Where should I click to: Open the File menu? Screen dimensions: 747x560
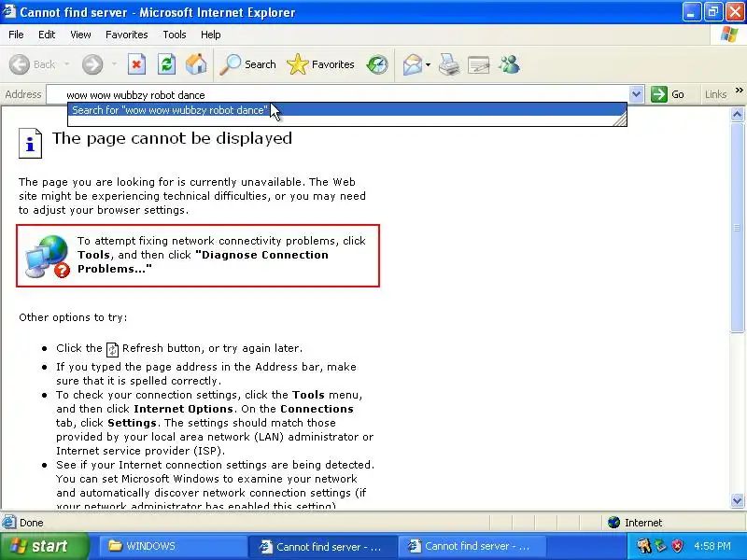pos(16,35)
